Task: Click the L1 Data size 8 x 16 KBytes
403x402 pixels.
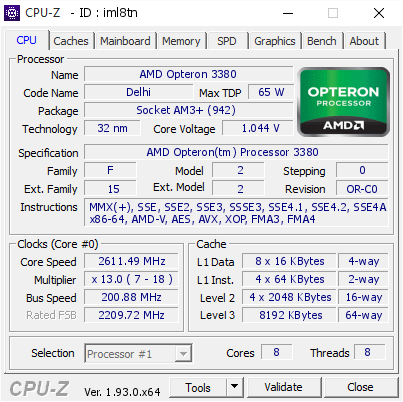Action: [x=289, y=261]
